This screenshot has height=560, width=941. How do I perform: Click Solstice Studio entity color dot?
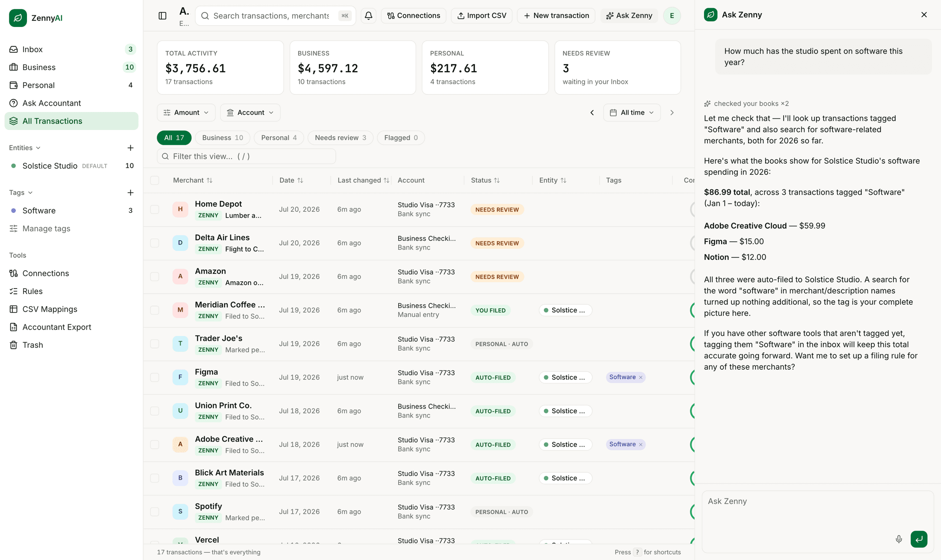point(14,166)
